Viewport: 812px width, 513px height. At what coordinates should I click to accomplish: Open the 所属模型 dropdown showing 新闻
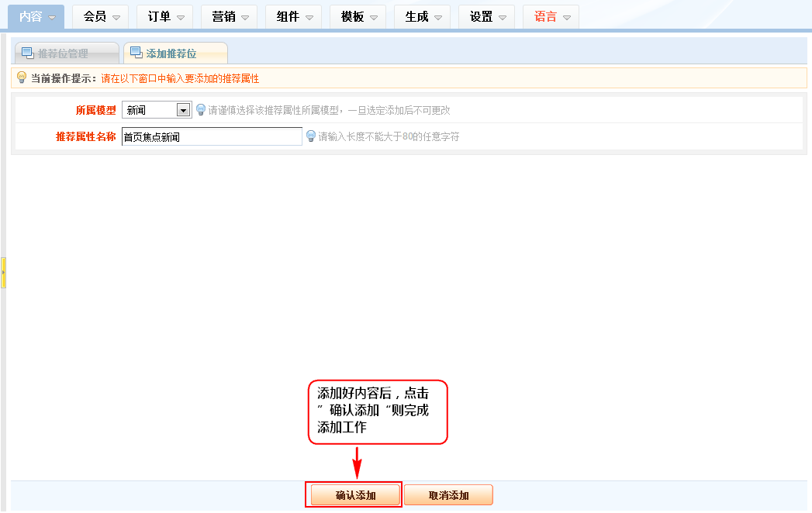[x=157, y=110]
